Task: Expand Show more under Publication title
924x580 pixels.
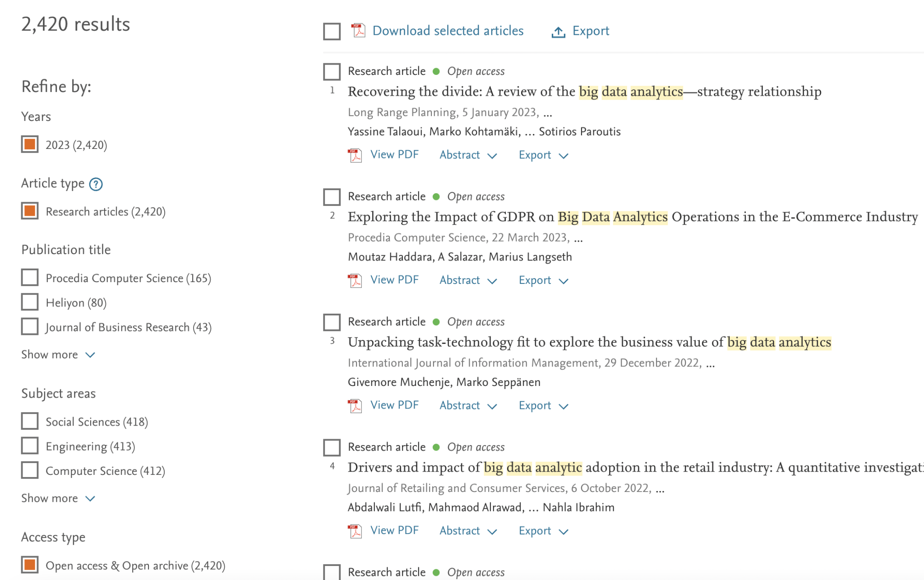Action: coord(58,354)
